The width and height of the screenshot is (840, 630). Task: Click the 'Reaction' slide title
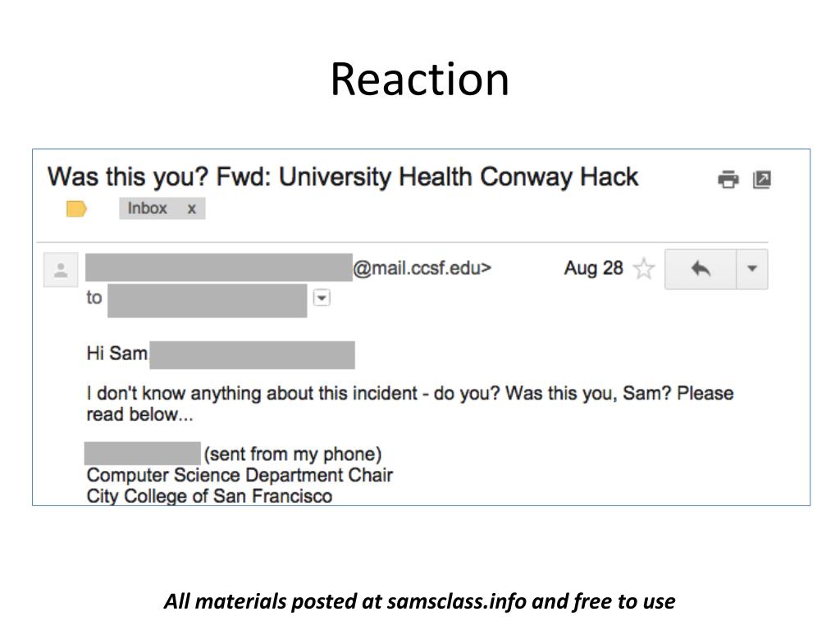pos(419,80)
